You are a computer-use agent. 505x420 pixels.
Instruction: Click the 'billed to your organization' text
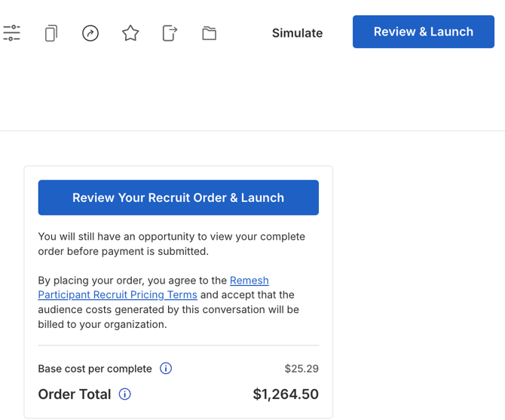102,324
